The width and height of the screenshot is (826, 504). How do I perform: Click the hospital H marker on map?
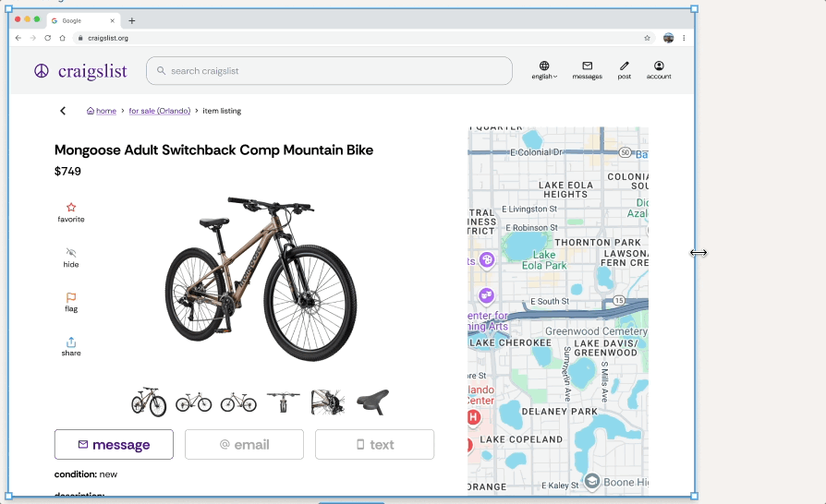(x=473, y=418)
